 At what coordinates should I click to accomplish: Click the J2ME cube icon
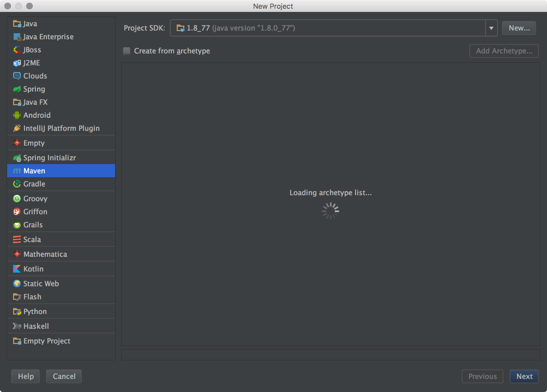click(x=17, y=63)
